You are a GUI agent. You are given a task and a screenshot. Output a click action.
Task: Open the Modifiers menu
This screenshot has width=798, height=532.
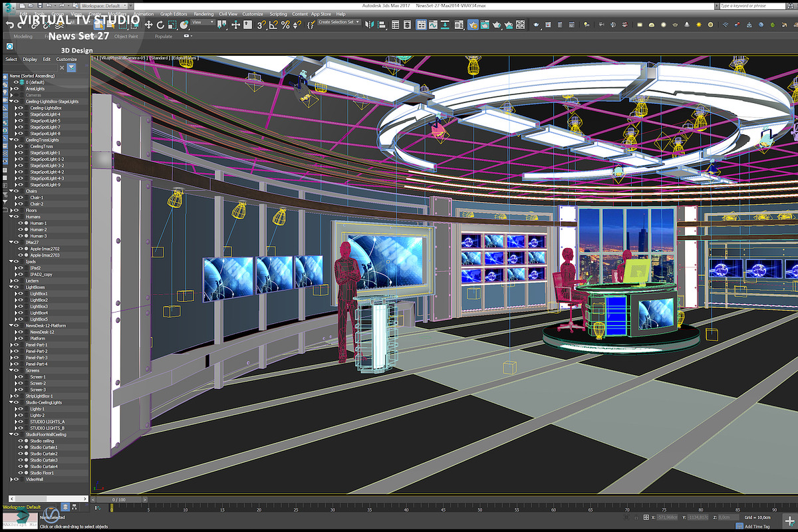coord(117,14)
